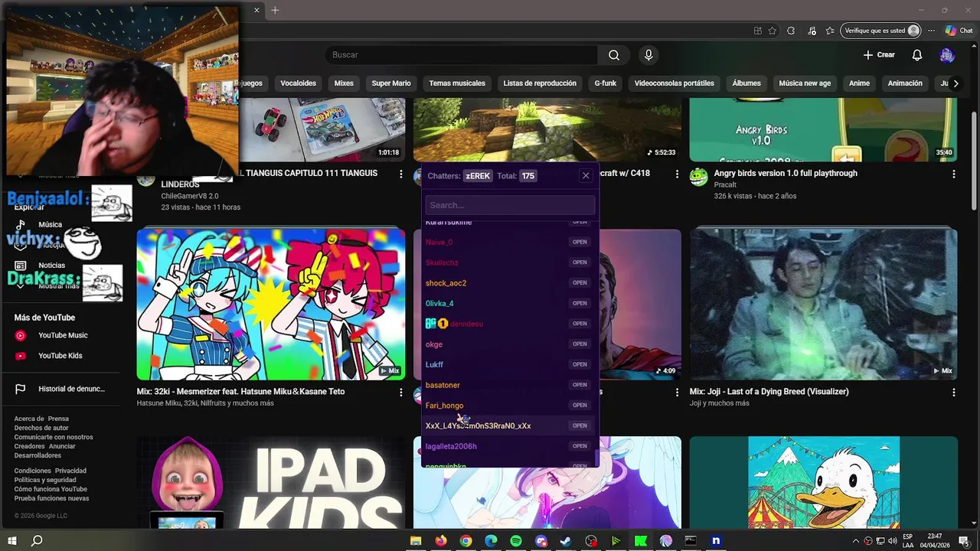Click the chatters Search field

[x=510, y=205]
